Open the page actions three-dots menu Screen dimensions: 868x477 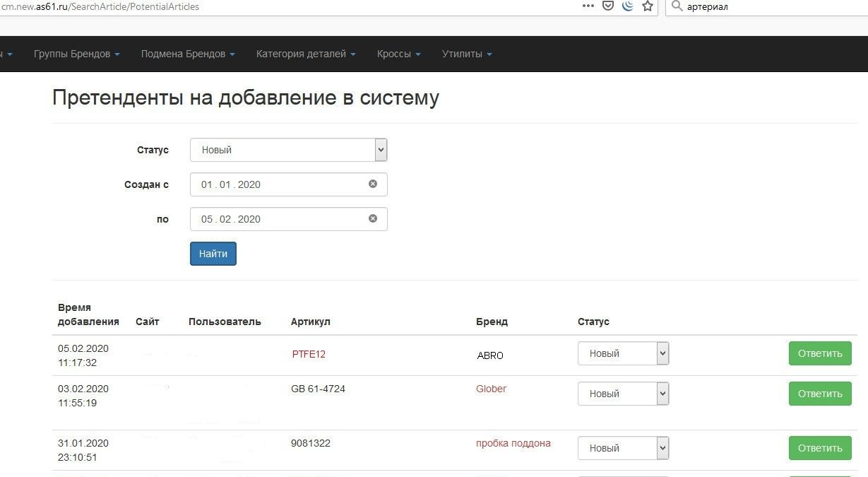588,6
